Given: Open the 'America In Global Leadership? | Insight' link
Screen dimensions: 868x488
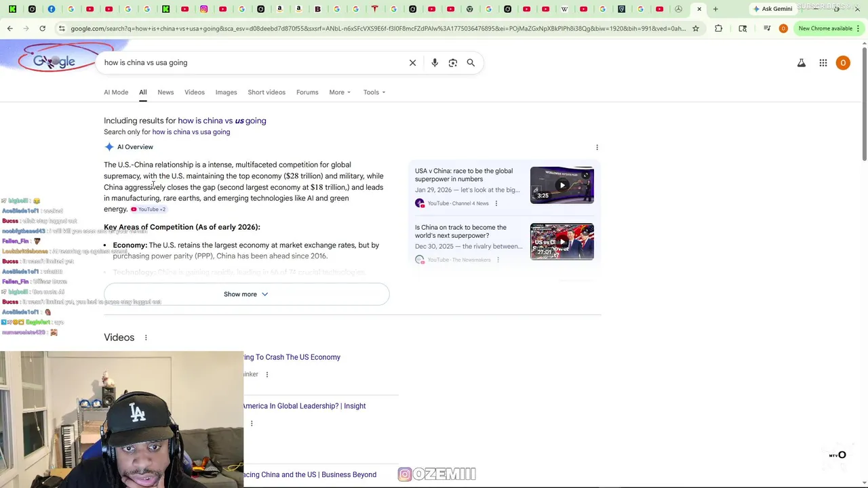Looking at the screenshot, I should click(x=304, y=406).
